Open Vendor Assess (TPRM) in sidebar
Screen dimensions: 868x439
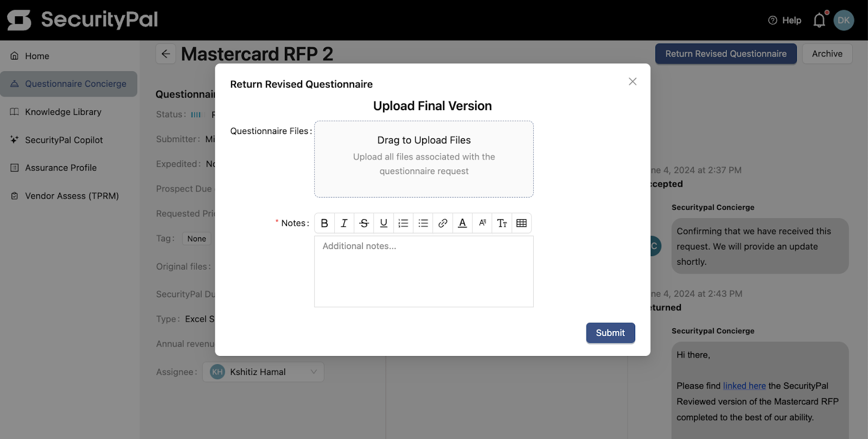coord(68,196)
